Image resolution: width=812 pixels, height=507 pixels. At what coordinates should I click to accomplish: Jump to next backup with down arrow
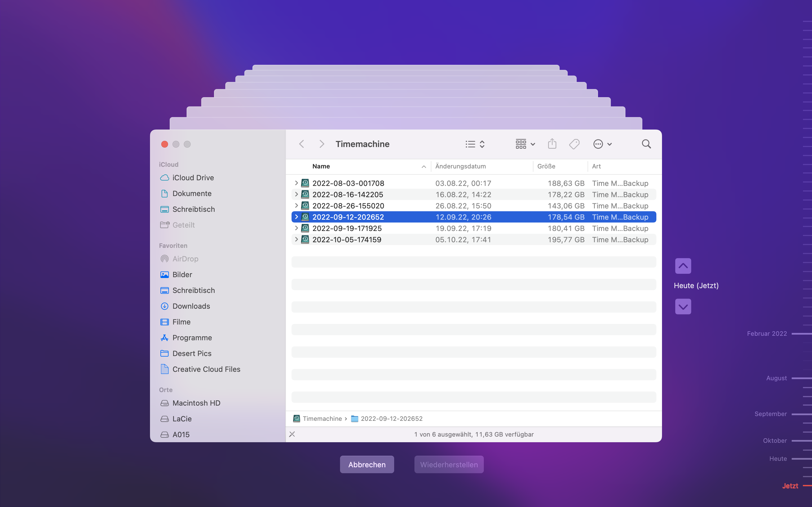(x=683, y=306)
